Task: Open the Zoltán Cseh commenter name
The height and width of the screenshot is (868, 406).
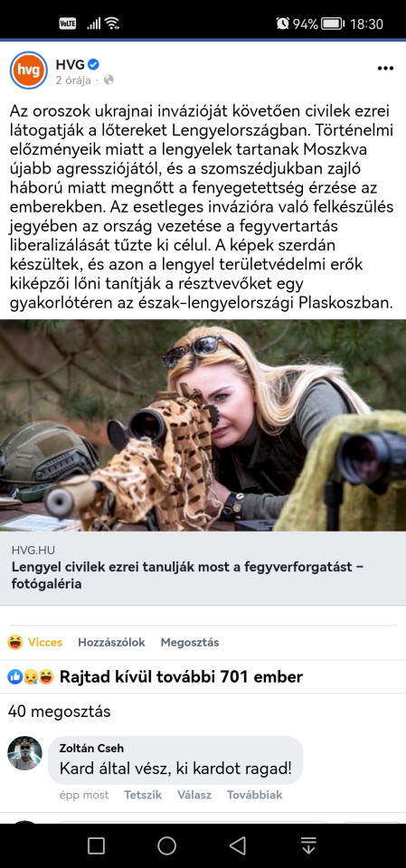Action: [x=91, y=749]
